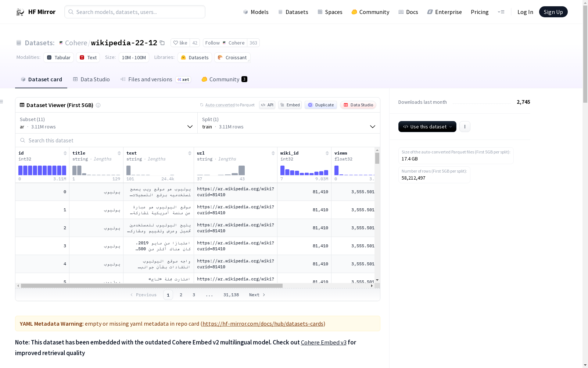Click the Tabular modality tag

(59, 57)
